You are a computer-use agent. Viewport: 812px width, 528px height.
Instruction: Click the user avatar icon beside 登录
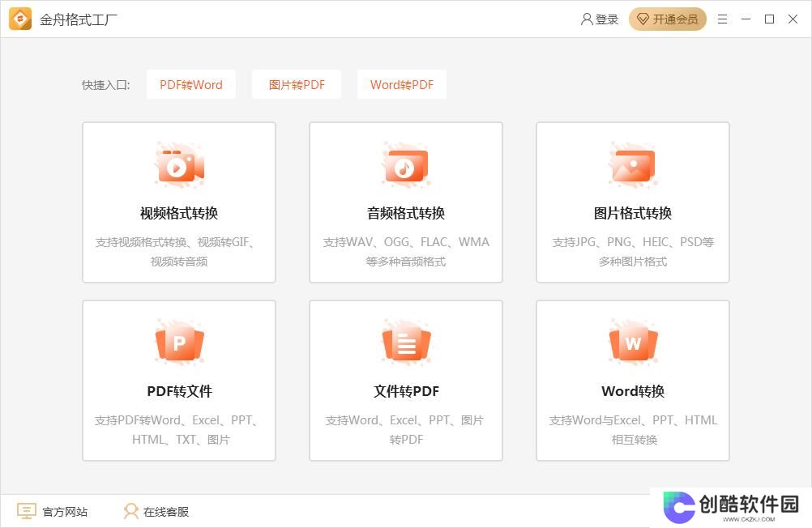click(x=586, y=19)
